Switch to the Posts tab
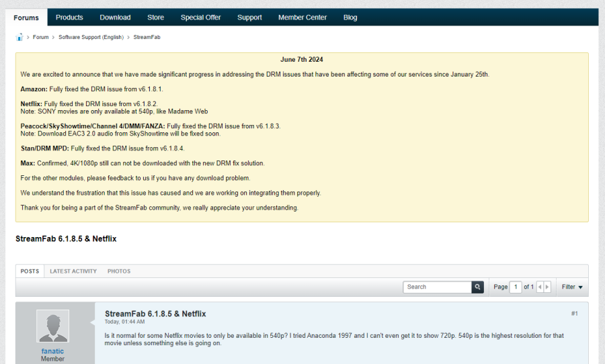The image size is (605, 364). (30, 271)
